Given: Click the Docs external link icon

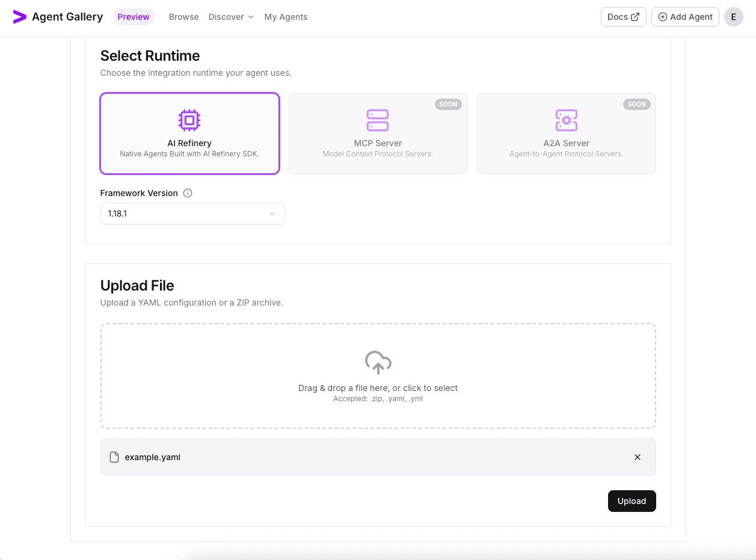Looking at the screenshot, I should pyautogui.click(x=635, y=17).
